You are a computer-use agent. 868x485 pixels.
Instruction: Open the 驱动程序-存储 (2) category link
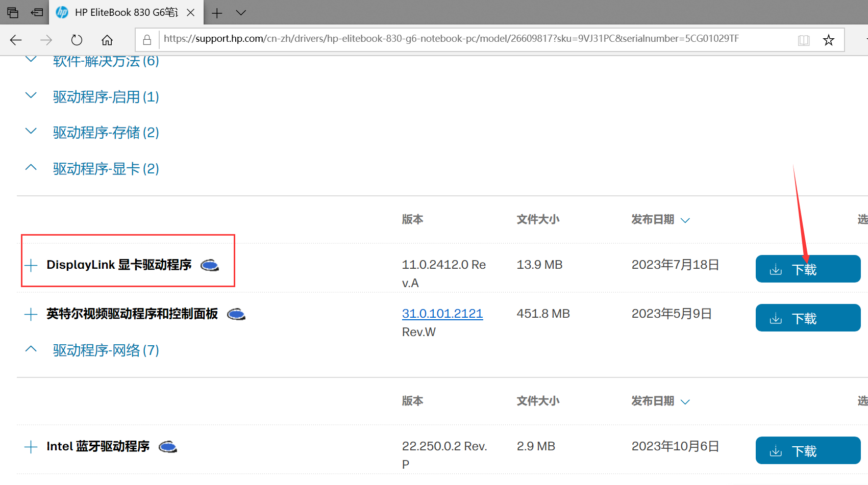pyautogui.click(x=106, y=133)
